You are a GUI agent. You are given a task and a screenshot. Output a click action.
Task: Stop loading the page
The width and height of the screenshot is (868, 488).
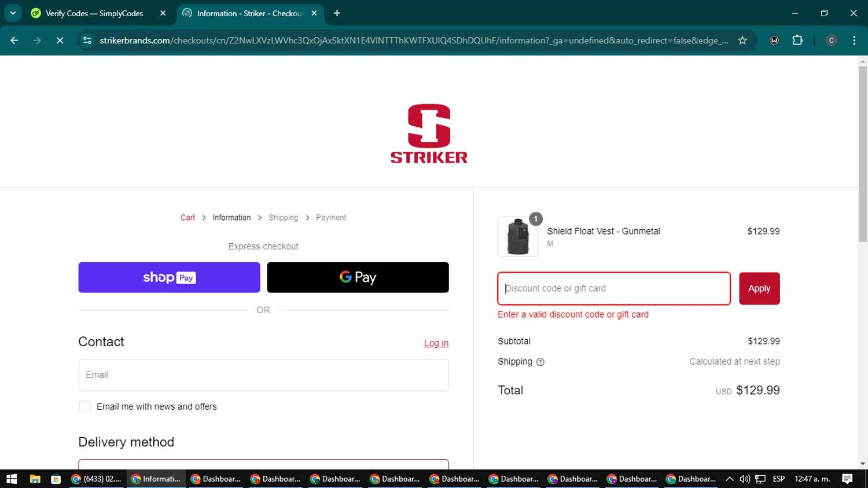pos(60,41)
